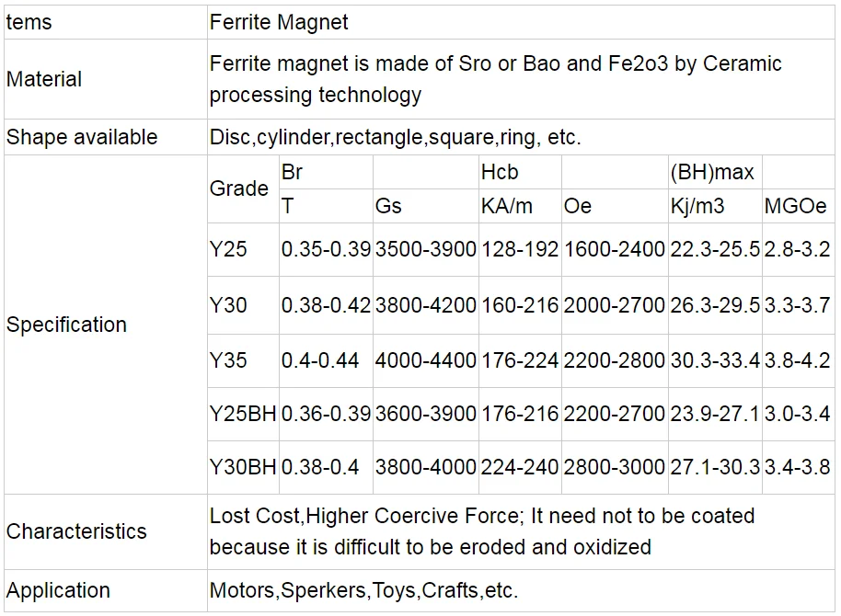The width and height of the screenshot is (841, 616).
Task: Select the Y35 grade cell
Action: 228,359
